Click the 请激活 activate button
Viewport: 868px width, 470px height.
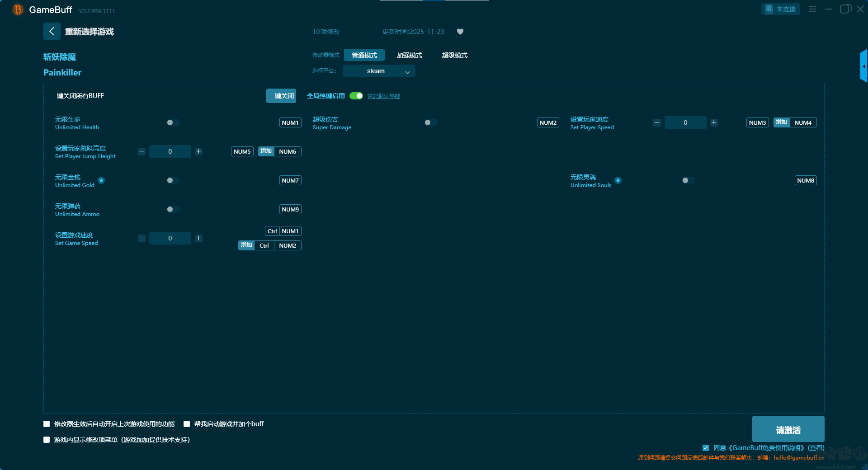[788, 429]
